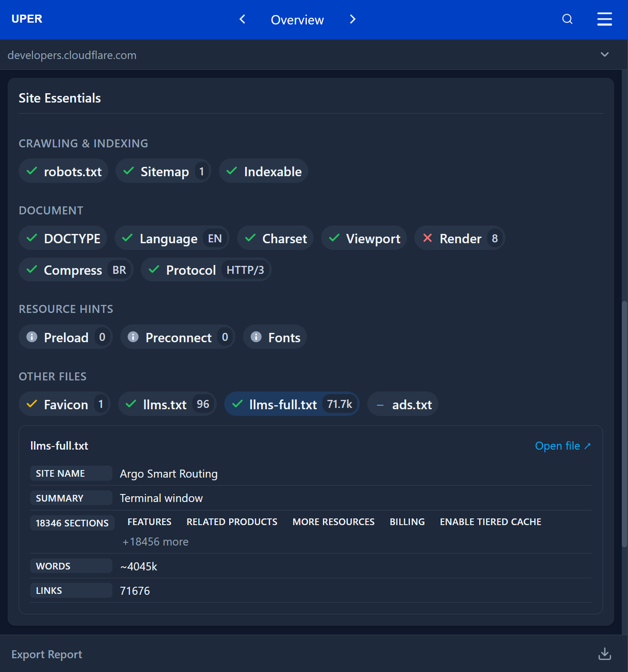
Task: Click the FEATURES section label
Action: (149, 522)
